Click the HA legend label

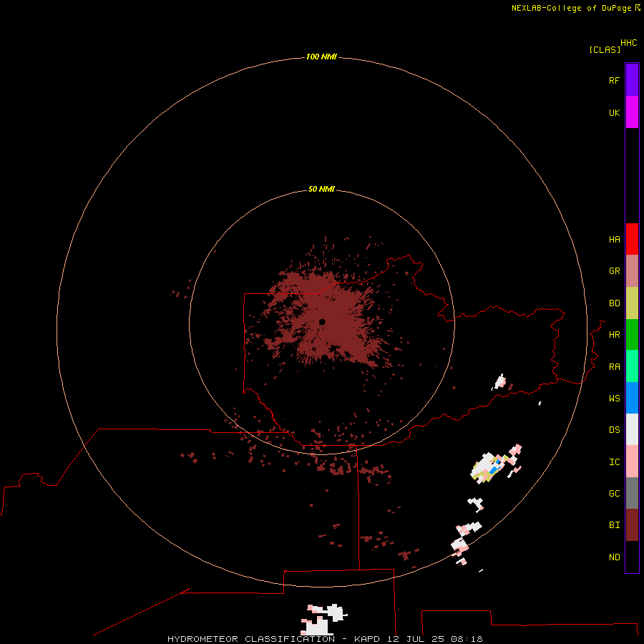tap(614, 240)
